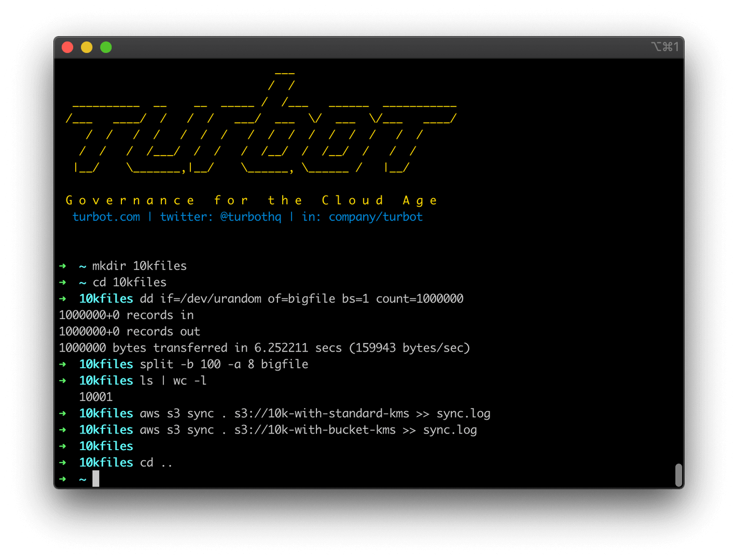This screenshot has height=560, width=738.
Task: Click the terminal cursor at the last prompt
Action: click(96, 479)
